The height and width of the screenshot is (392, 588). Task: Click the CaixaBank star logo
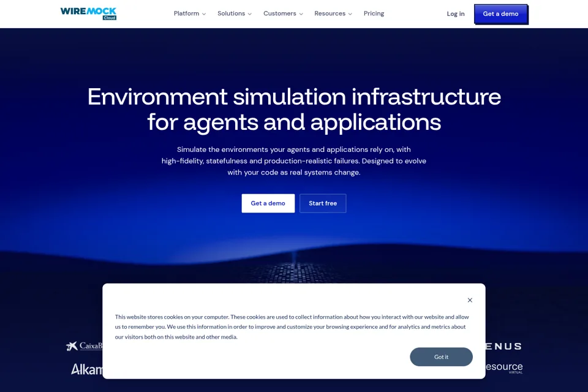tap(72, 346)
